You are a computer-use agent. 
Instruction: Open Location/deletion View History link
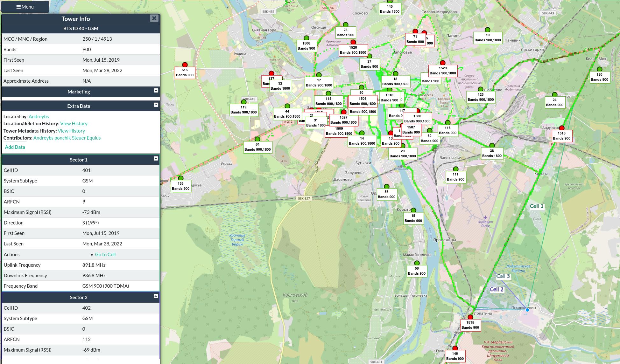coord(74,124)
